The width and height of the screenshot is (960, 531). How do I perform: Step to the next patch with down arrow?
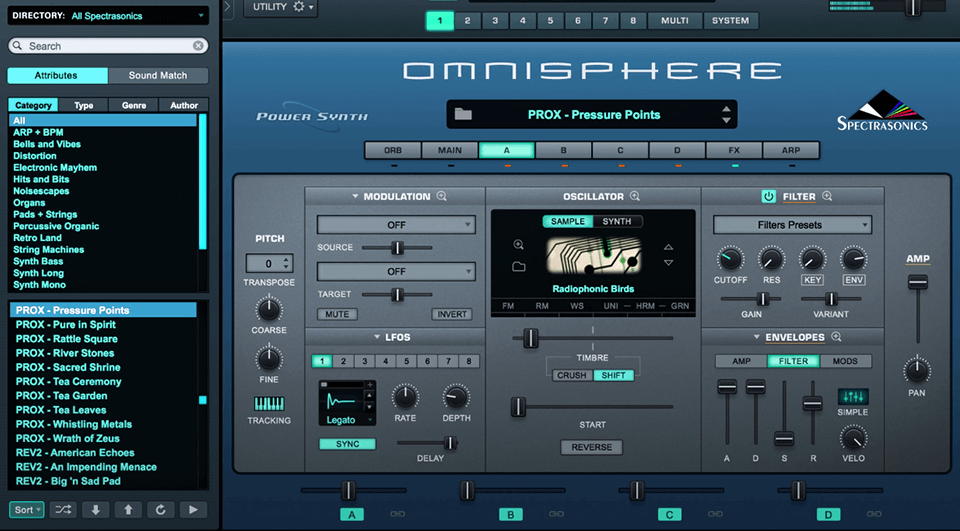(96, 510)
